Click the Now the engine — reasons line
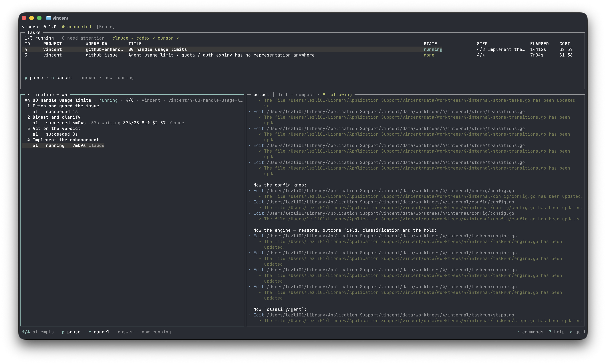The height and width of the screenshot is (364, 606). pos(345,230)
